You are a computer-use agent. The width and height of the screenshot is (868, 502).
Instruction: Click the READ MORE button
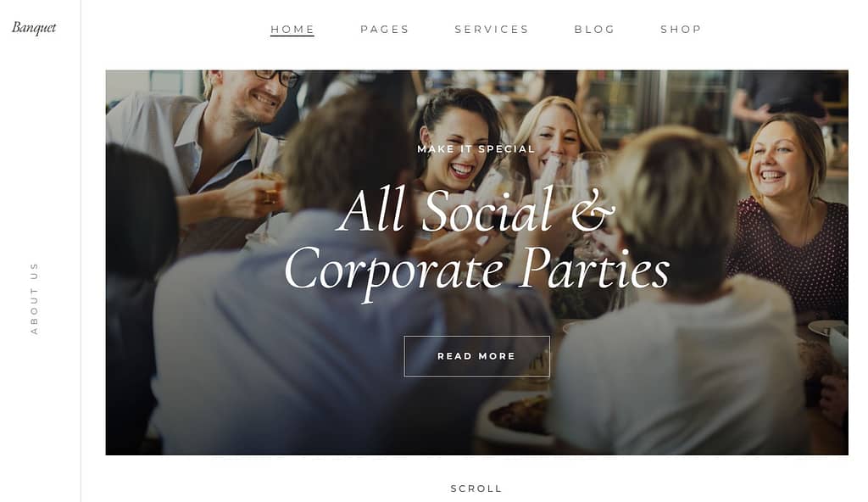[x=476, y=356]
